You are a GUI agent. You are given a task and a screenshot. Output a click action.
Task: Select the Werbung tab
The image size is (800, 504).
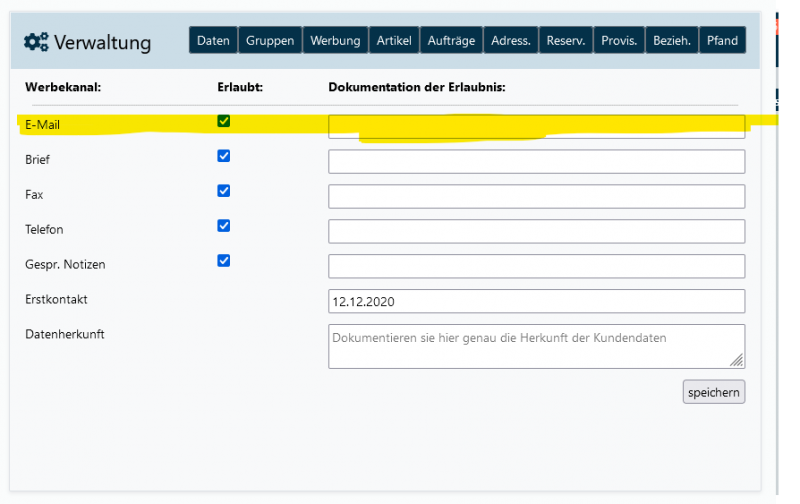pos(335,41)
